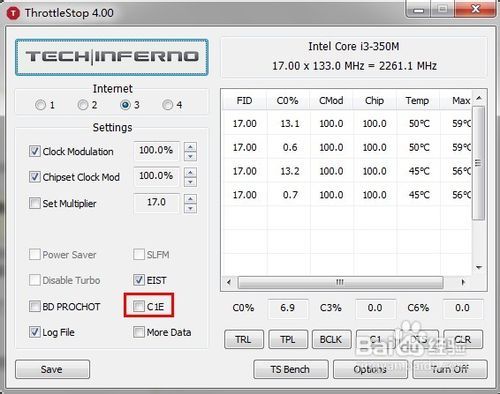Click the table scroll down arrow
Viewport: 500px width, 394px height.
(479, 267)
